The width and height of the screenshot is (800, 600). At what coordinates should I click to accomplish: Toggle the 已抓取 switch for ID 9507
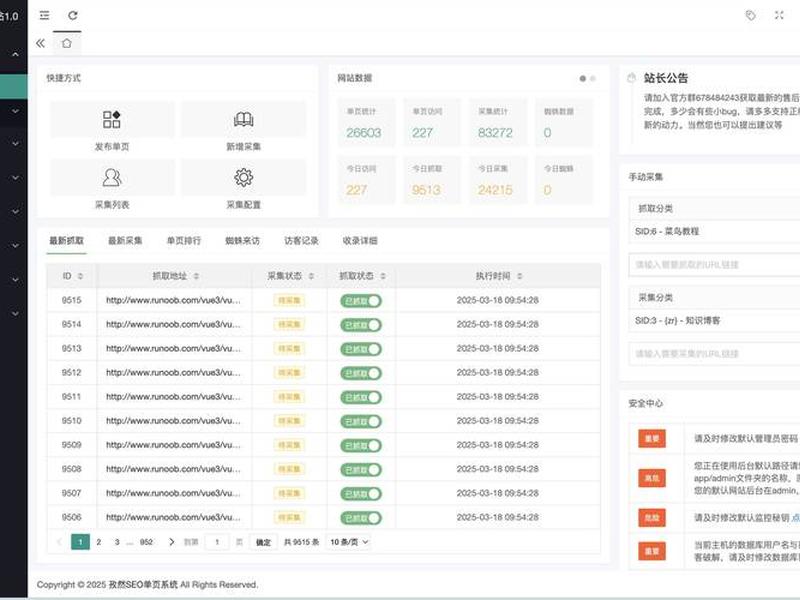[361, 494]
